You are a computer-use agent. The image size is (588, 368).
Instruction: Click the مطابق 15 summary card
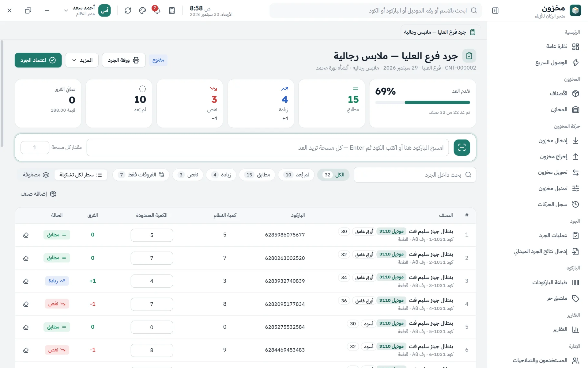[x=332, y=103]
